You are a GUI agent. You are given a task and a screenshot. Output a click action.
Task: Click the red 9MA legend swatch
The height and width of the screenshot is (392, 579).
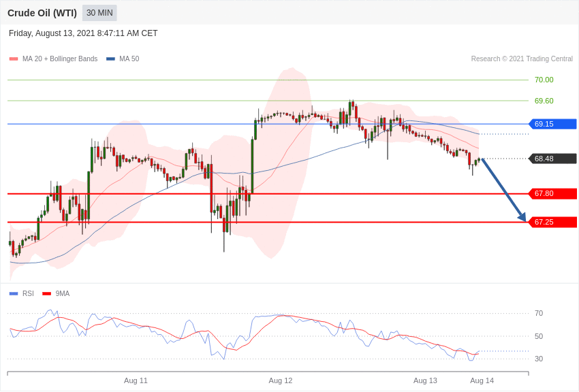(x=47, y=293)
